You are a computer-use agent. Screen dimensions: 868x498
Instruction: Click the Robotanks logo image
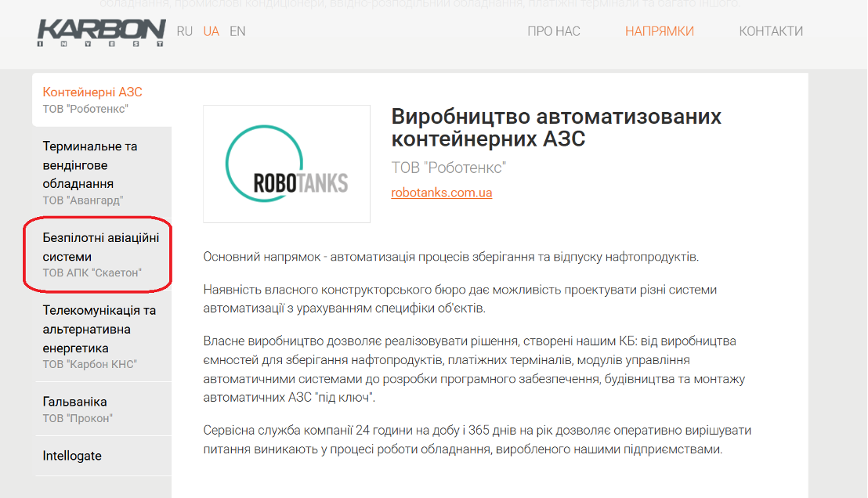pyautogui.click(x=287, y=164)
